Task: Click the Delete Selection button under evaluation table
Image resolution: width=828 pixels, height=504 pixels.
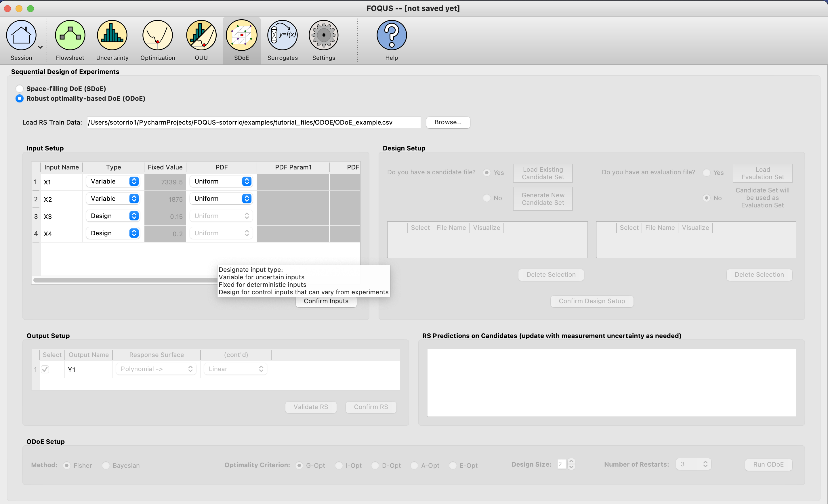Action: (759, 275)
